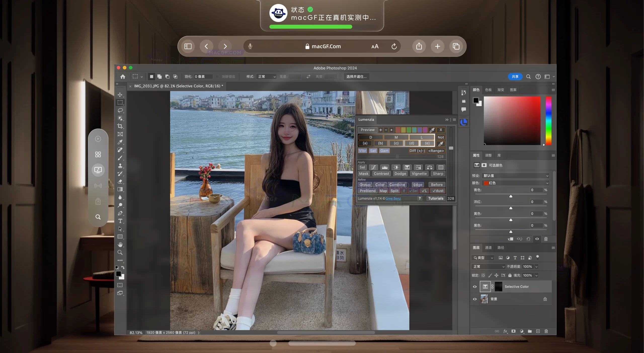Image resolution: width=644 pixels, height=353 pixels.
Task: Open the fx layer styles menu
Action: pos(505,331)
